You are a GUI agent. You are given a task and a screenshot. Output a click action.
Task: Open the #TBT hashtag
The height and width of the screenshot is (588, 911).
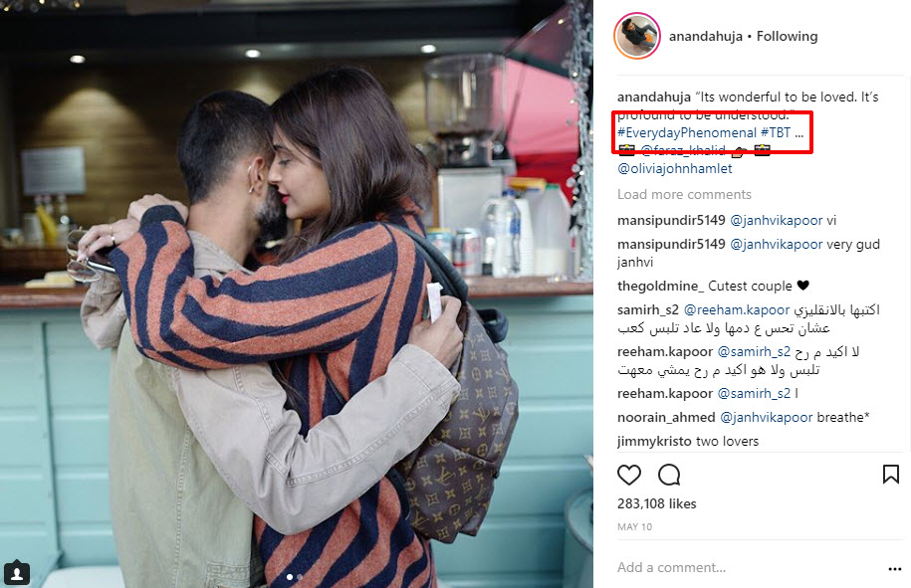[x=776, y=133]
